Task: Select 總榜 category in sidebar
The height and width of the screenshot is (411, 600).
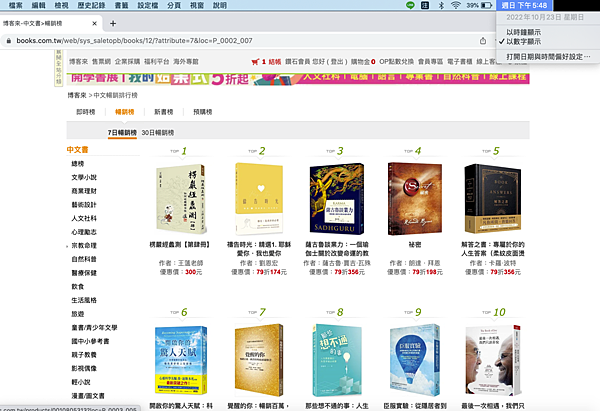Action: coord(78,164)
